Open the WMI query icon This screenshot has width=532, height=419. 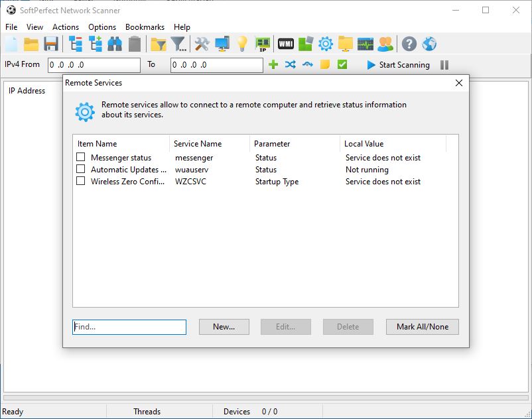(x=286, y=44)
